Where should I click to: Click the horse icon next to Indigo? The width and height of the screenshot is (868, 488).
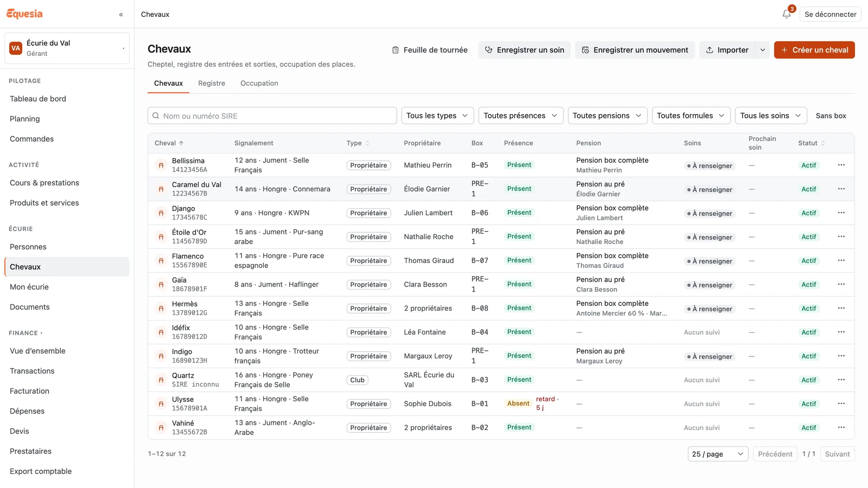[161, 356]
